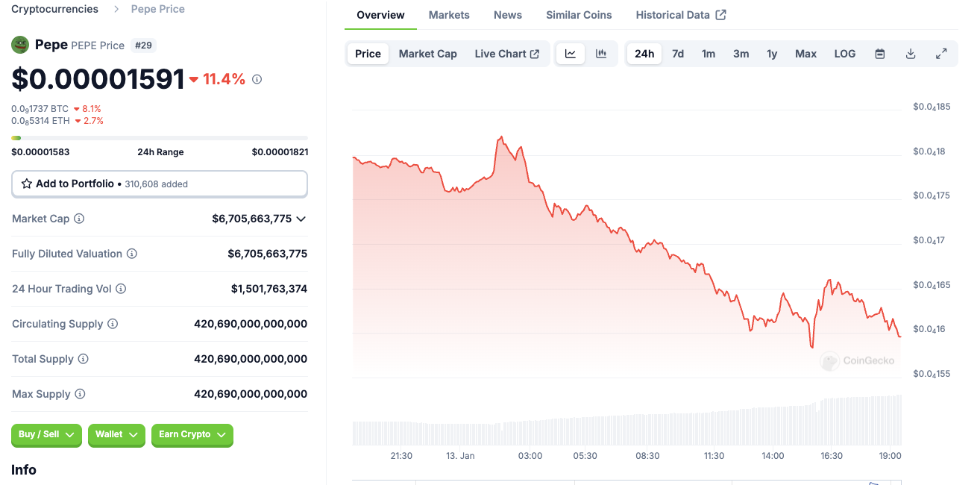Click the 24h high value $0.00001821

coord(280,152)
